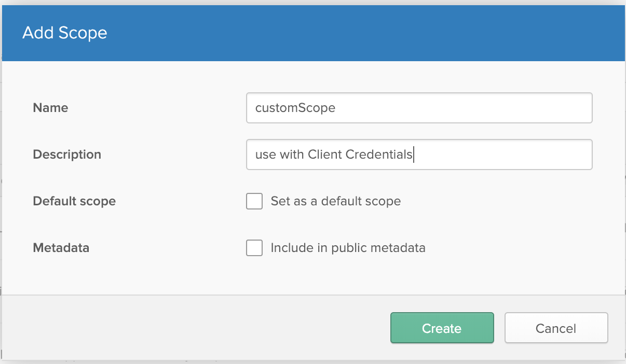The height and width of the screenshot is (364, 626).
Task: Focus the Description text field
Action: 419,155
